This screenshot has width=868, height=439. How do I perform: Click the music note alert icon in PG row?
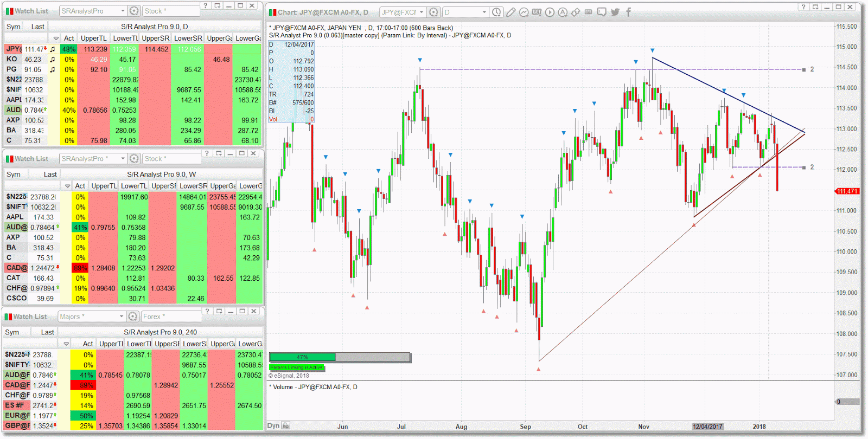pos(53,70)
